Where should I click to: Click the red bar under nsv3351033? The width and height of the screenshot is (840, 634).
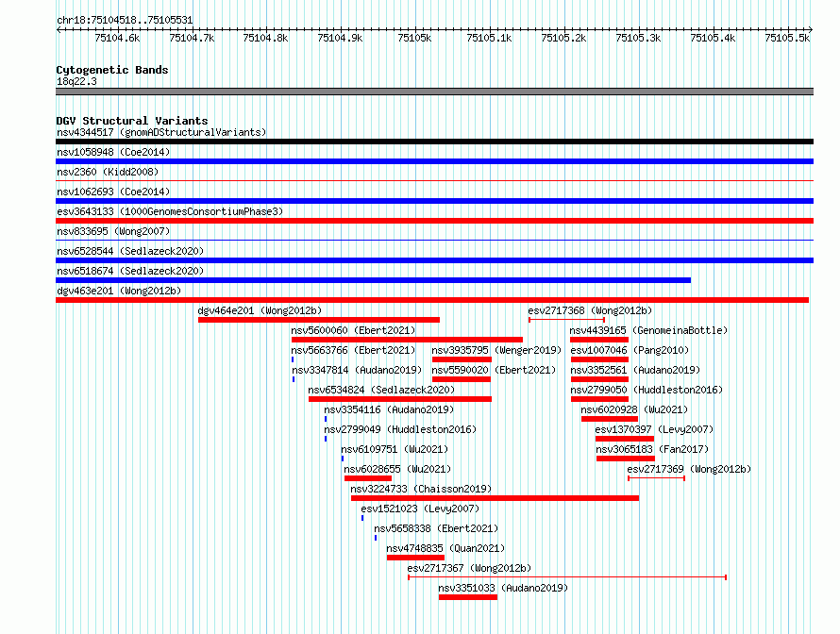(468, 597)
